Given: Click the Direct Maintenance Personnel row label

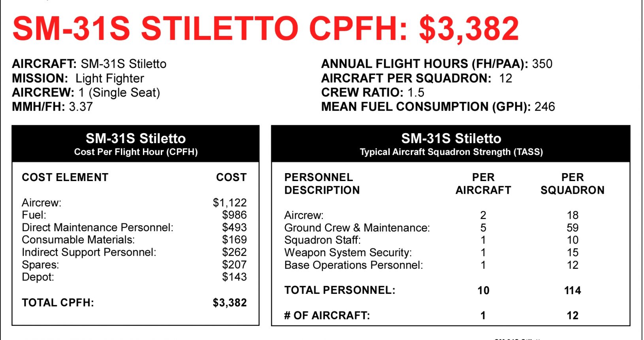Looking at the screenshot, I should 98,227.
